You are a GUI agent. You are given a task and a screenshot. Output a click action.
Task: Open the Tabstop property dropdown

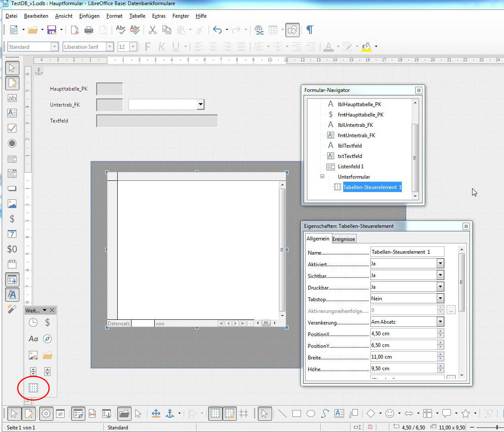click(440, 299)
